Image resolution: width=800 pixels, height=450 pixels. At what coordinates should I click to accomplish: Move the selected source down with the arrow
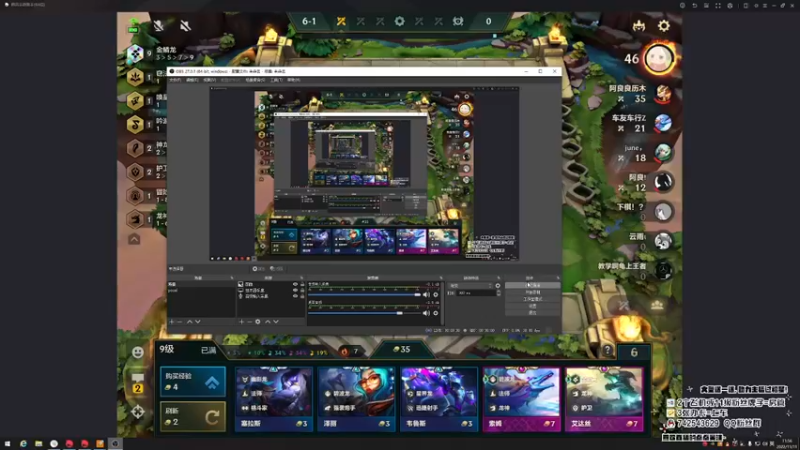tap(276, 322)
